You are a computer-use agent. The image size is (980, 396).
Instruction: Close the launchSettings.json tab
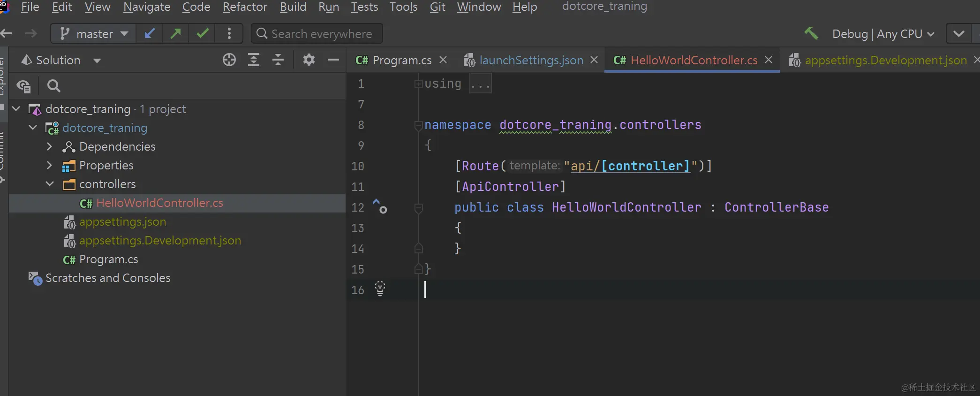pyautogui.click(x=594, y=60)
